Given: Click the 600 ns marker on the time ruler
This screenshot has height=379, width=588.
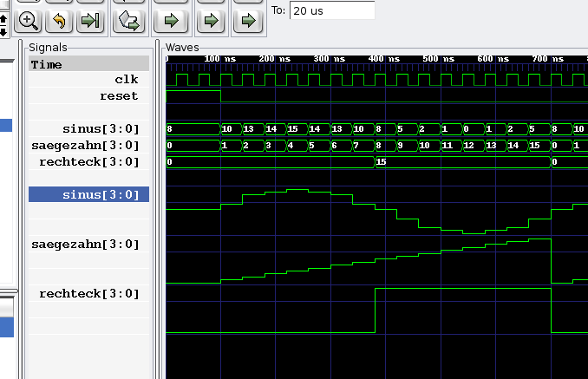Looking at the screenshot, I should [493, 59].
